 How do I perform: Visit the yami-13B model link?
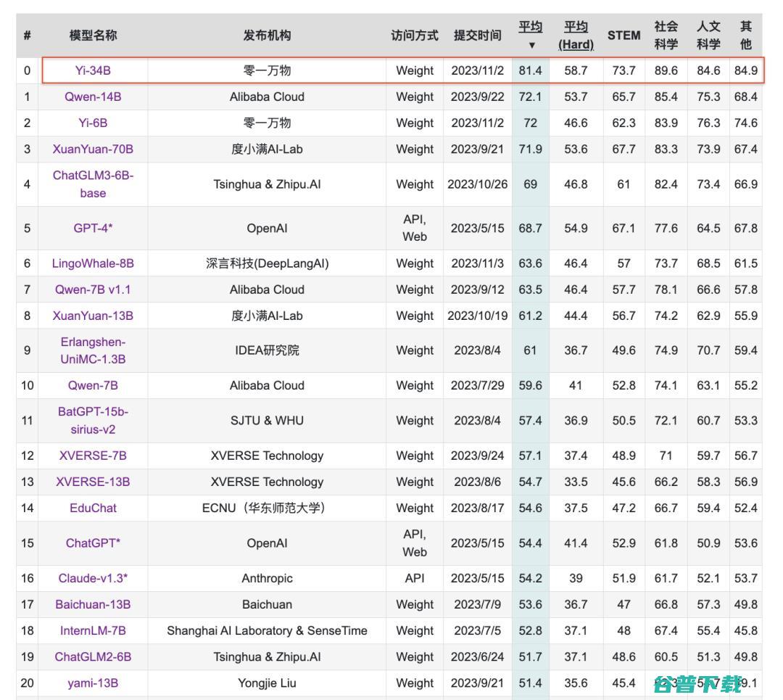point(93,683)
